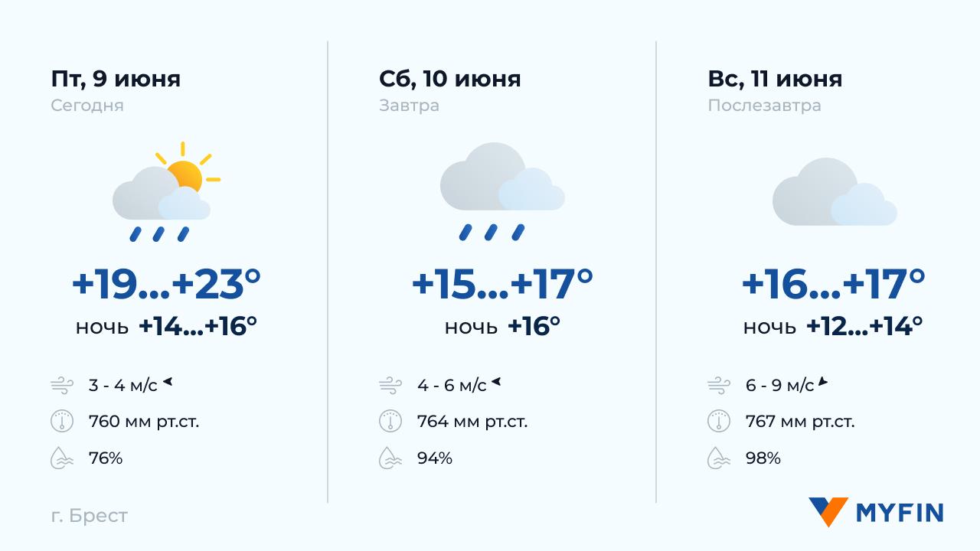Click the wind icon beside 3 - 4 м/с

tap(62, 385)
